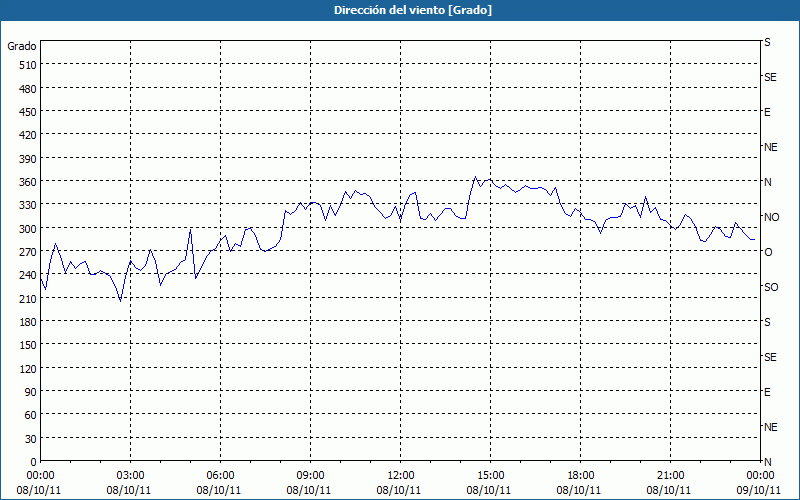Image resolution: width=800 pixels, height=500 pixels.
Task: Select the 12:00 time label
Action: 401,476
